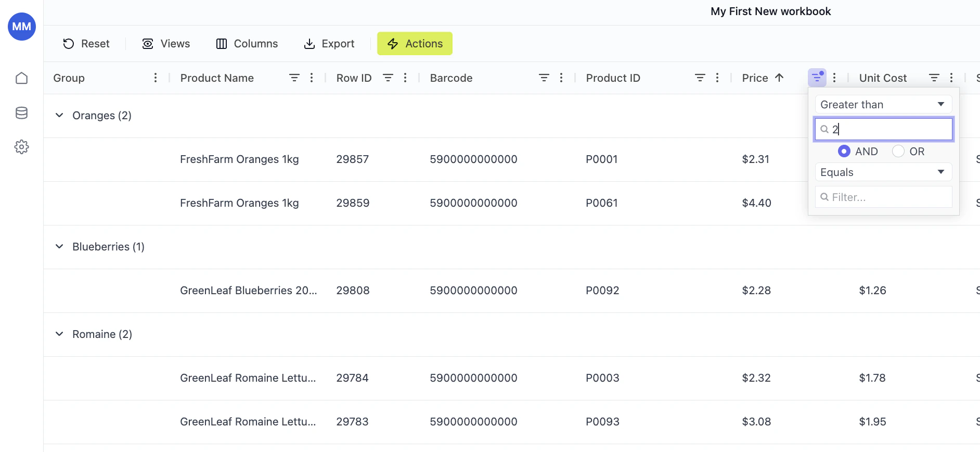Toggle the active Price column filter icon
This screenshot has width=980, height=452.
click(817, 78)
